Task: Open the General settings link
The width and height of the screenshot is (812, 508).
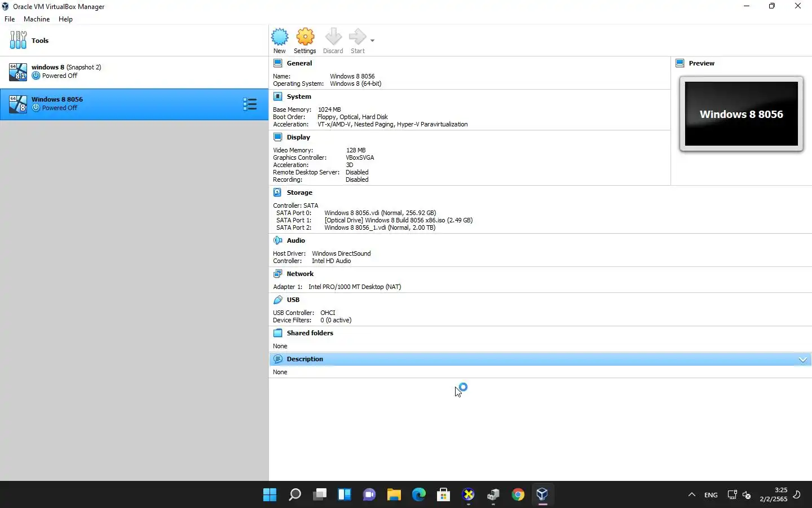Action: (x=299, y=63)
